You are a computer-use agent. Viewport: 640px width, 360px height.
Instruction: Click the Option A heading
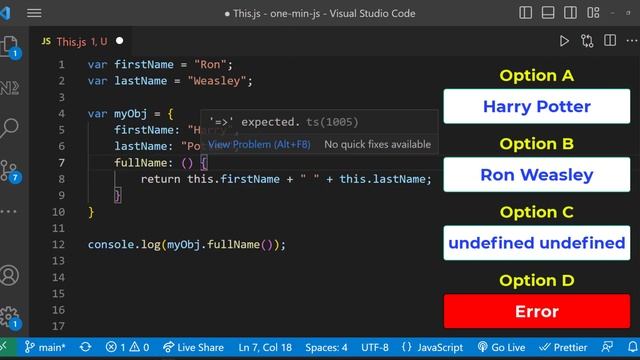pyautogui.click(x=537, y=76)
